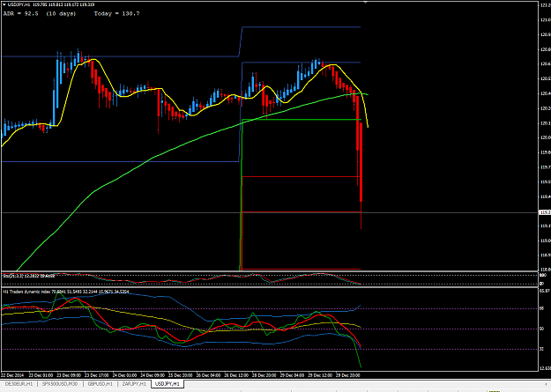The width and height of the screenshot is (551, 392).
Task: Click the '23 Dec 01:00' time axis label
Action: coord(41,375)
